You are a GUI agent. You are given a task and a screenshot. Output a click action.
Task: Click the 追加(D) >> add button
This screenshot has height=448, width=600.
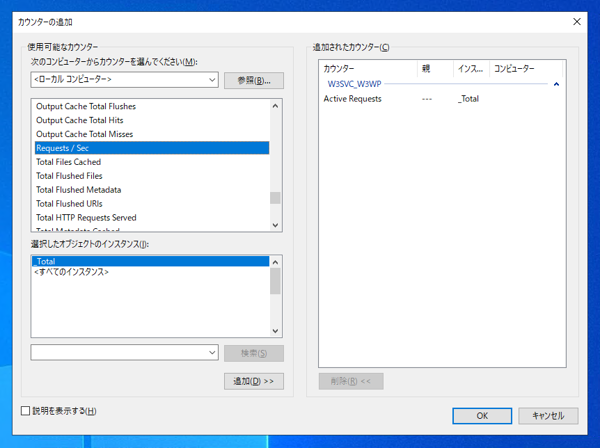[254, 381]
